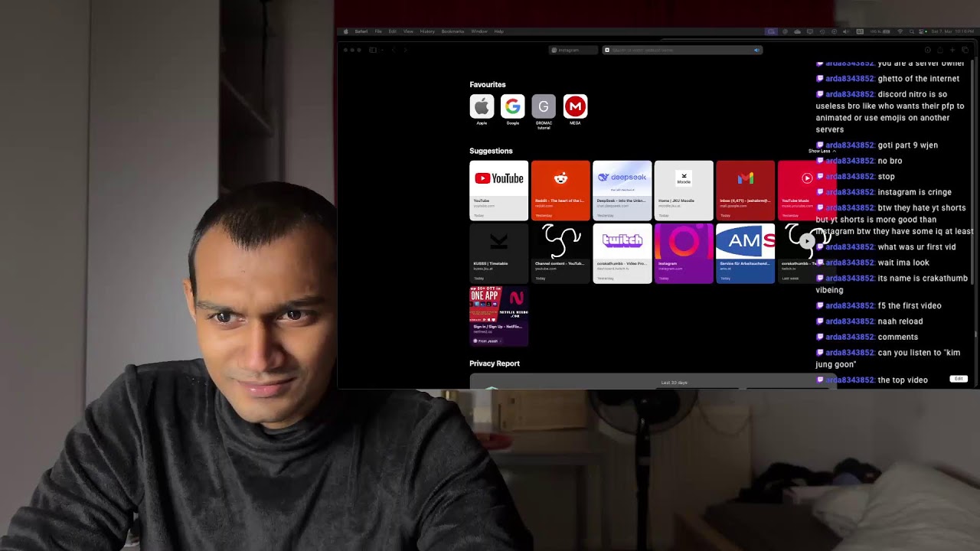This screenshot has height=551, width=980.
Task: Open the Gmail Inbox suggestion tile
Action: 745,190
